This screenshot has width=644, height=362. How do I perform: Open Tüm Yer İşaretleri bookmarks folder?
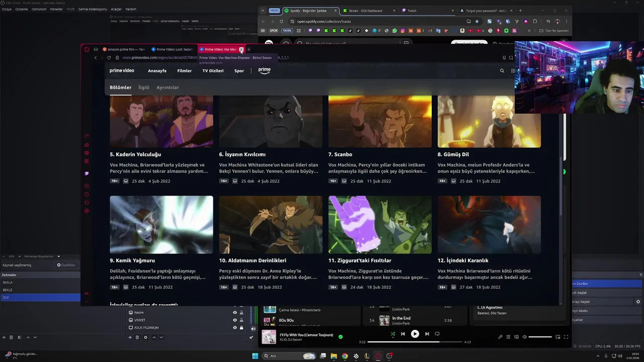pyautogui.click(x=553, y=31)
